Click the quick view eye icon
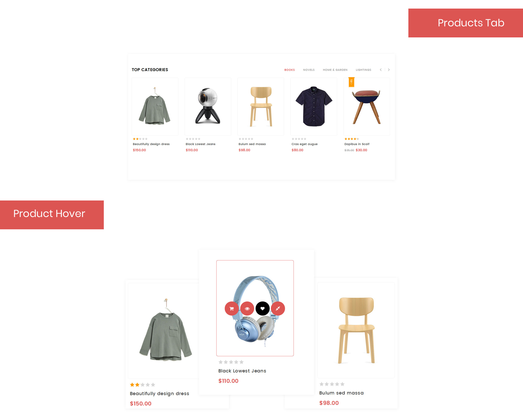This screenshot has height=420, width=523. tap(247, 308)
